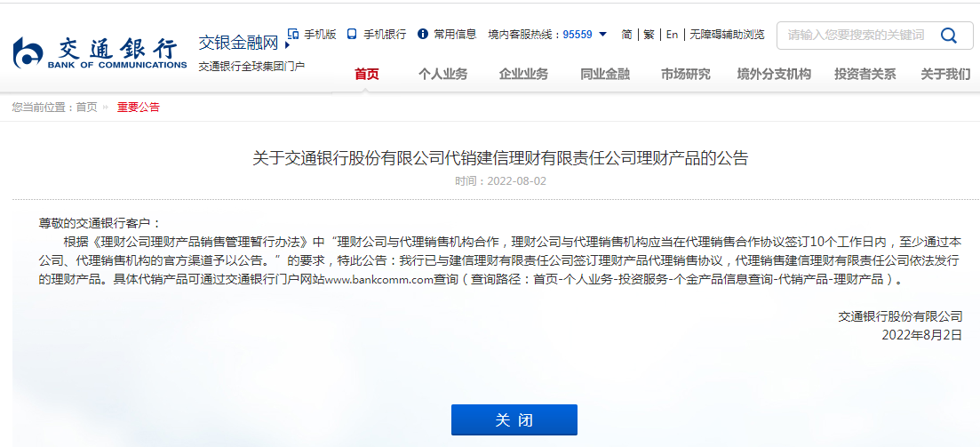Open the 投资者关系 menu

865,74
